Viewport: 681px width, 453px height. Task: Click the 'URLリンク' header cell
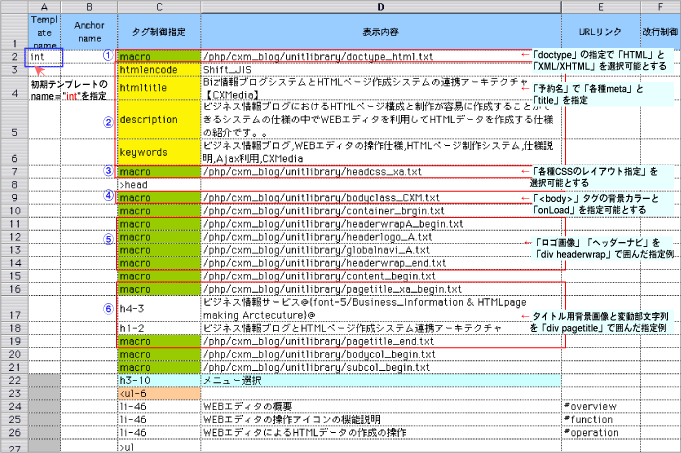pyautogui.click(x=601, y=32)
